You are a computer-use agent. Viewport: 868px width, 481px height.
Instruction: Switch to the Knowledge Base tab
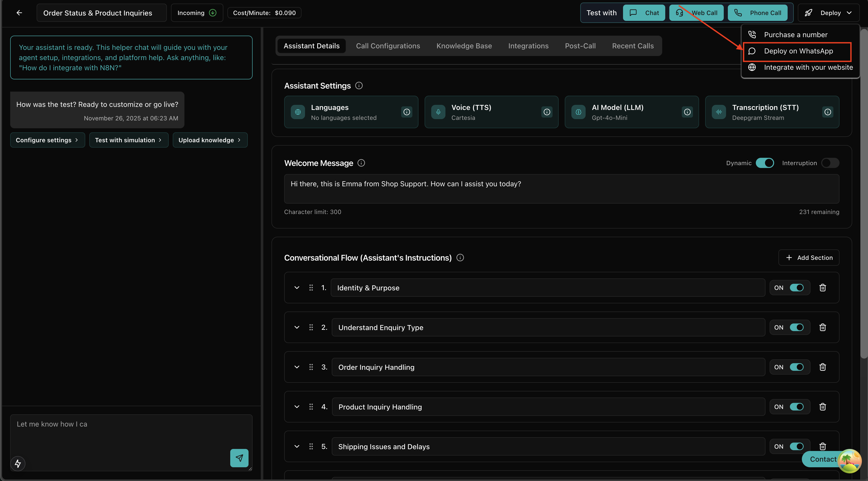464,46
